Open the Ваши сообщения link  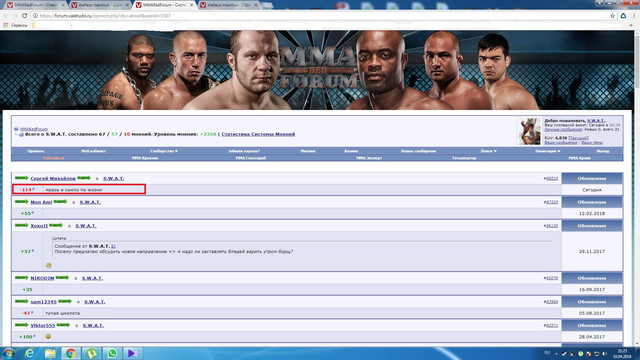pyautogui.click(x=561, y=142)
